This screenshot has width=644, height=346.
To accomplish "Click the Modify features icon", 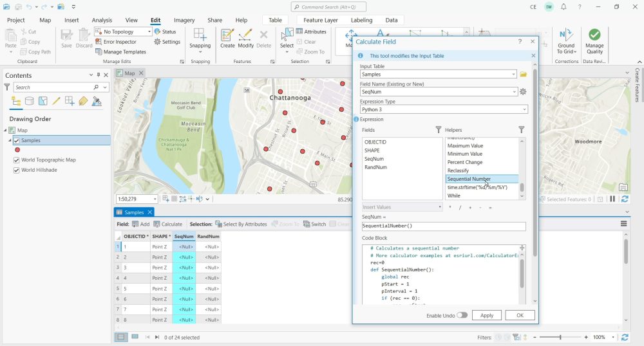I will [245, 39].
